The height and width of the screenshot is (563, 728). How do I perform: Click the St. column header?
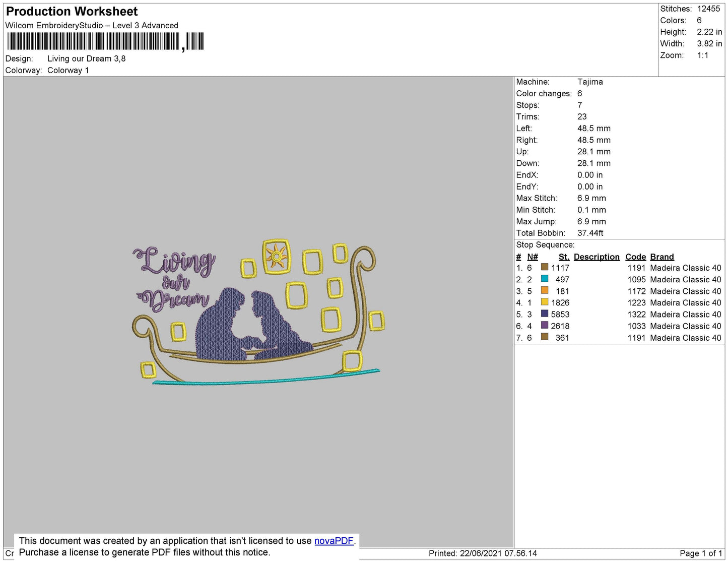pyautogui.click(x=564, y=257)
